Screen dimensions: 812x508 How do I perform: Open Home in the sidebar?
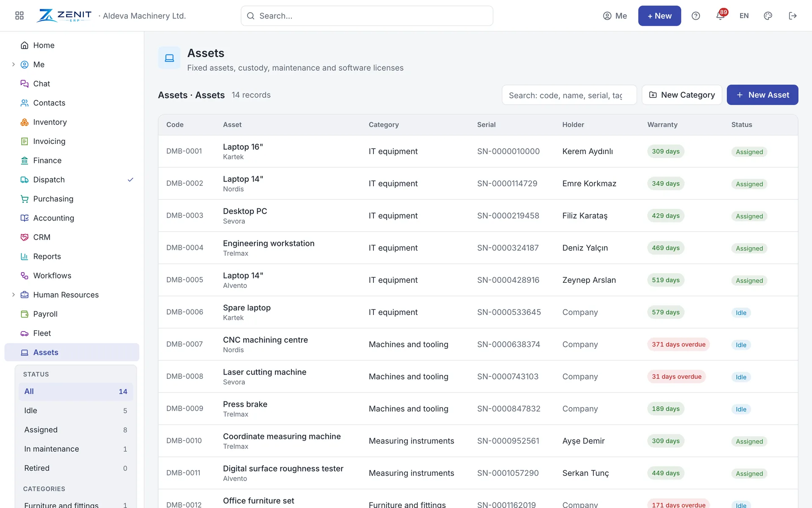(x=72, y=45)
